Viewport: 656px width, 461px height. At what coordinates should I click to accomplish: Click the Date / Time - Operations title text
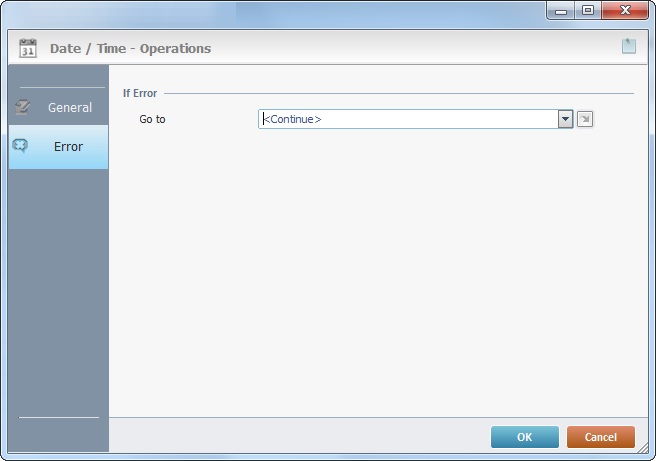coord(130,48)
